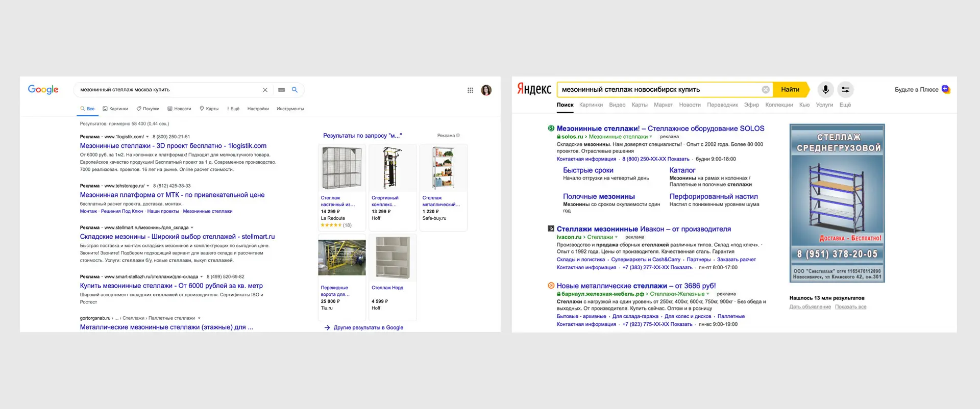Expand the www.tehstorage.ru ad URL arrow
The image size is (980, 409).
(x=148, y=186)
